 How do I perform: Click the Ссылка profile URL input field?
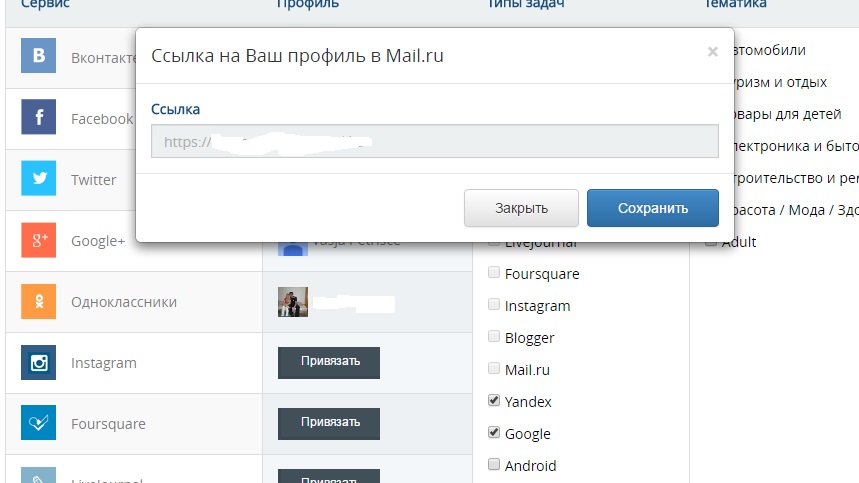click(x=434, y=141)
